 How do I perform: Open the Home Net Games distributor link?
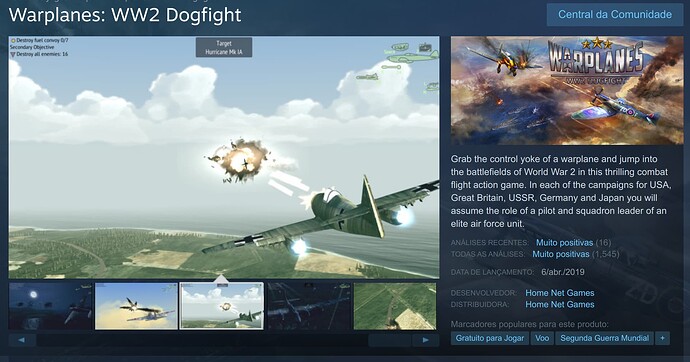pos(560,304)
